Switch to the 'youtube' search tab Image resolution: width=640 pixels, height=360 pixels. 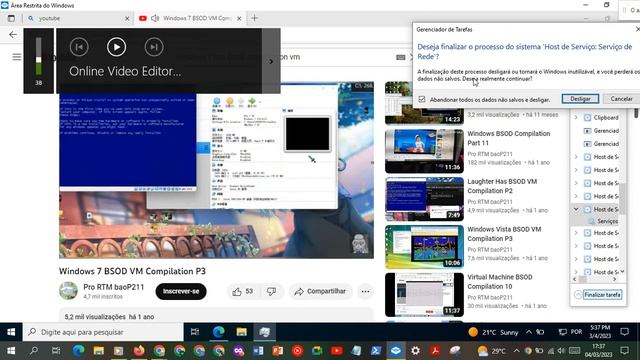78,18
